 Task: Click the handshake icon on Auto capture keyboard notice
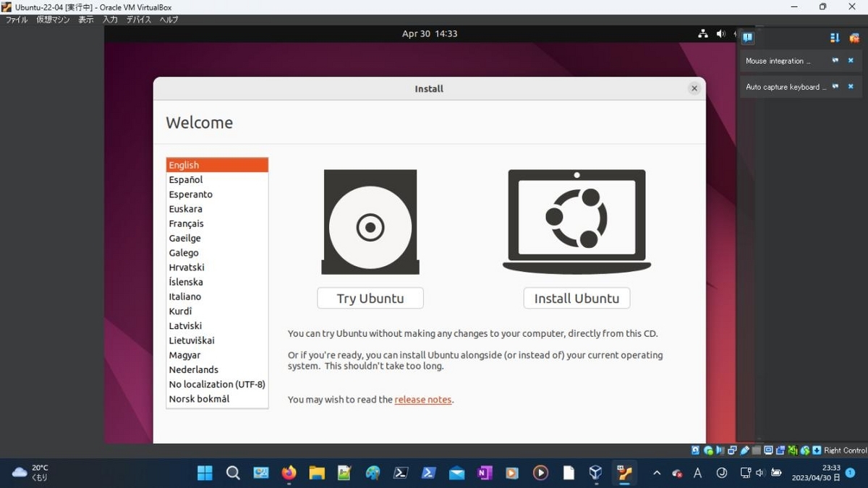point(835,87)
